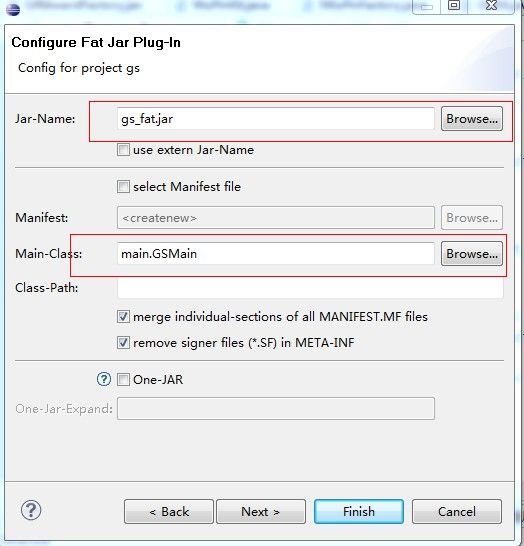The width and height of the screenshot is (524, 546).
Task: Browse for the Main-Class
Action: point(472,254)
